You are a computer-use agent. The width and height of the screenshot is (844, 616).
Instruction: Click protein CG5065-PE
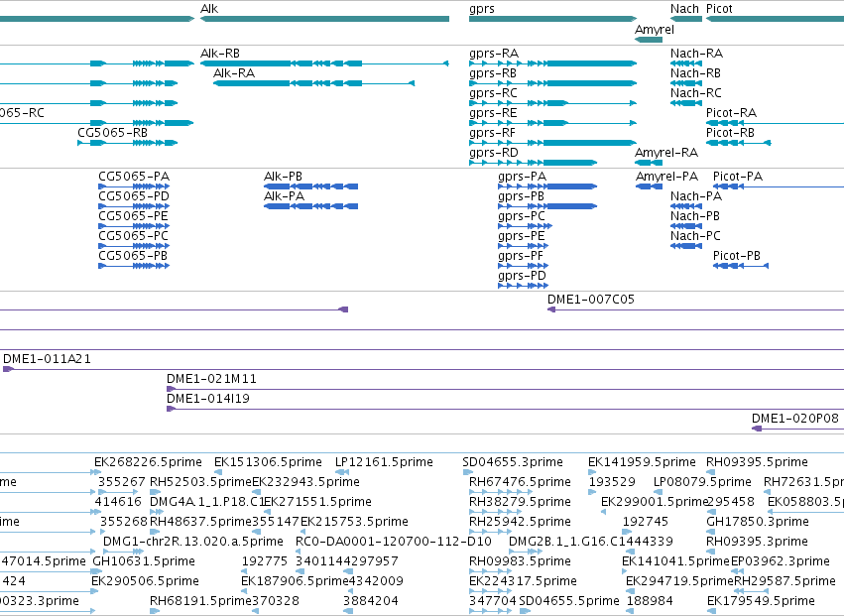click(134, 216)
